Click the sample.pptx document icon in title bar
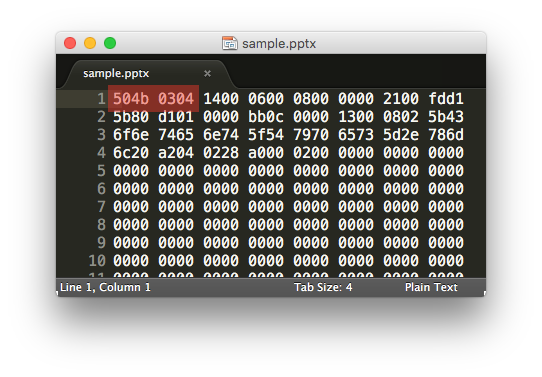 [230, 43]
